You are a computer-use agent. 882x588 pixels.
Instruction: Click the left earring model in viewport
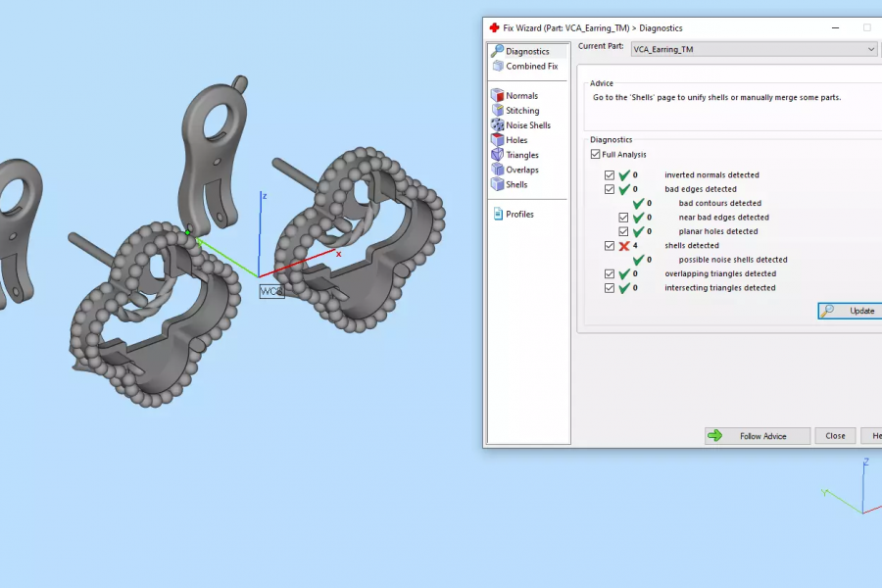155,314
